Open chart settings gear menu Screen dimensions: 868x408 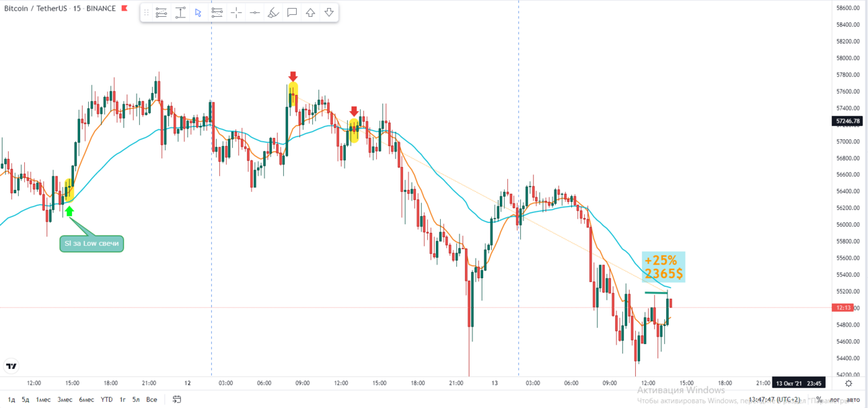click(x=848, y=383)
